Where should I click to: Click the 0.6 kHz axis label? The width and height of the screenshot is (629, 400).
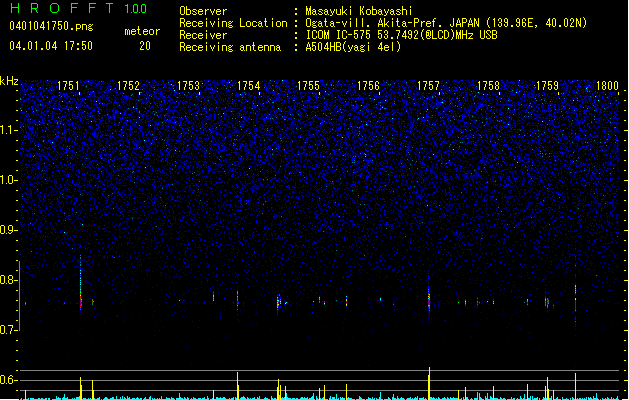(x=9, y=380)
